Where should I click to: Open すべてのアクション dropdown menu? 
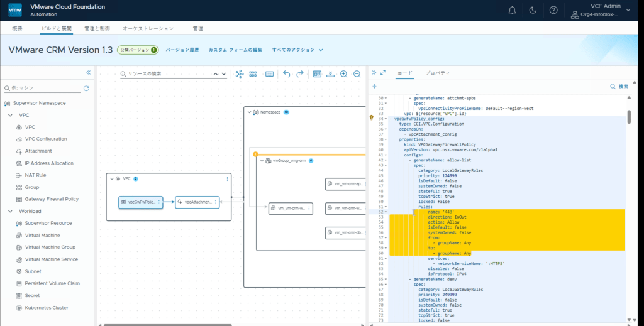pos(297,50)
